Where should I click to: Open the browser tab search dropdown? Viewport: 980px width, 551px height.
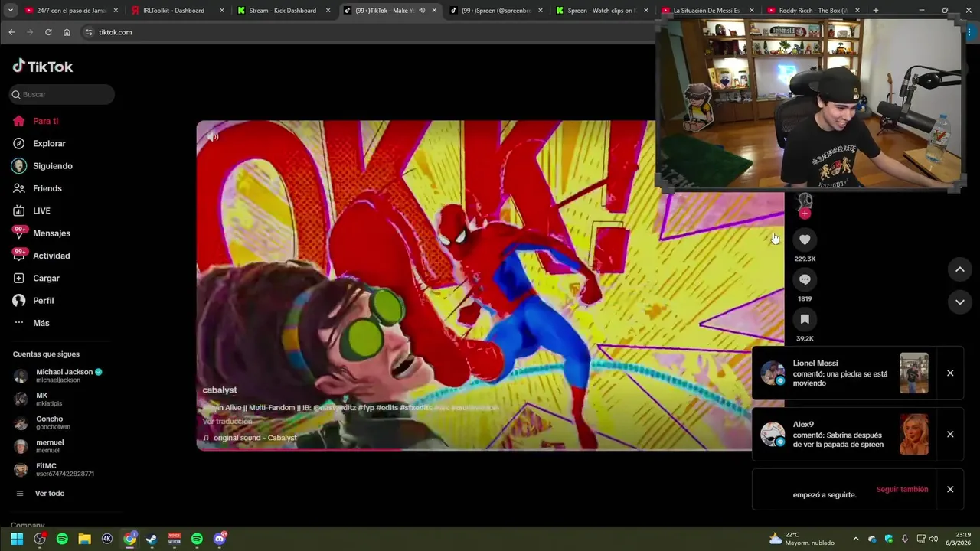click(x=10, y=11)
